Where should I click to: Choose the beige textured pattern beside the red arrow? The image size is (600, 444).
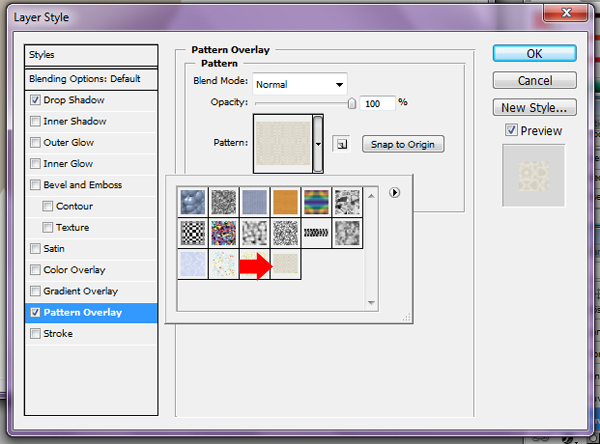click(x=286, y=265)
